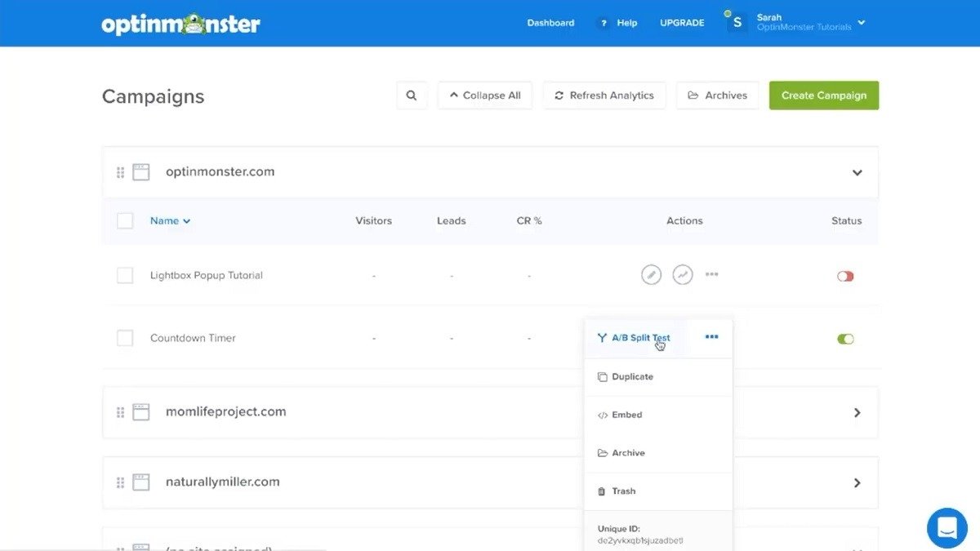Close the Countdown Timer three-dot menu

[711, 337]
